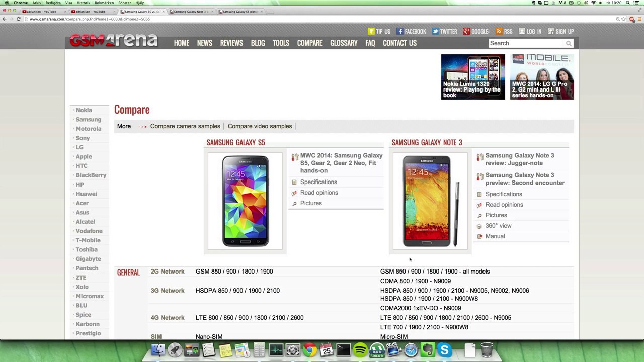The image size is (644, 362).
Task: Click the 2G Network spec label
Action: (x=168, y=271)
